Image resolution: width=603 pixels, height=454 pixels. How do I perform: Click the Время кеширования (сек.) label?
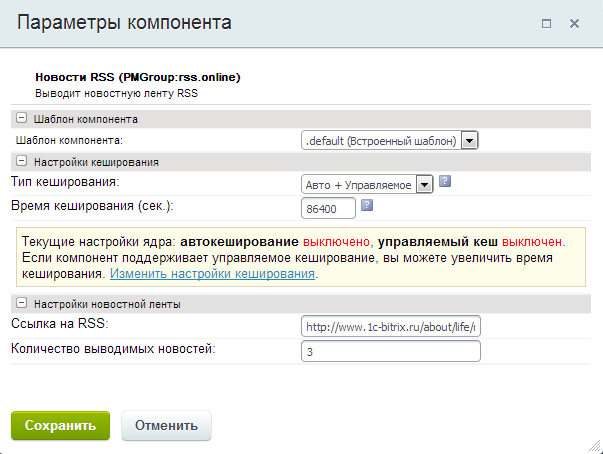pyautogui.click(x=92, y=206)
